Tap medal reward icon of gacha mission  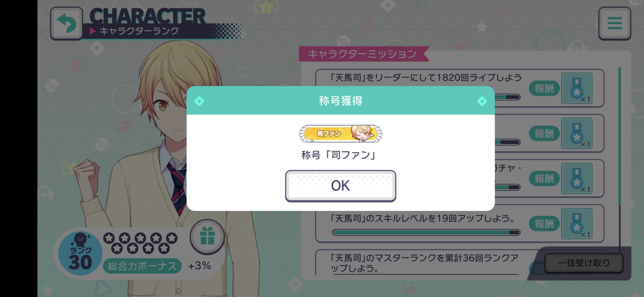pyautogui.click(x=577, y=178)
